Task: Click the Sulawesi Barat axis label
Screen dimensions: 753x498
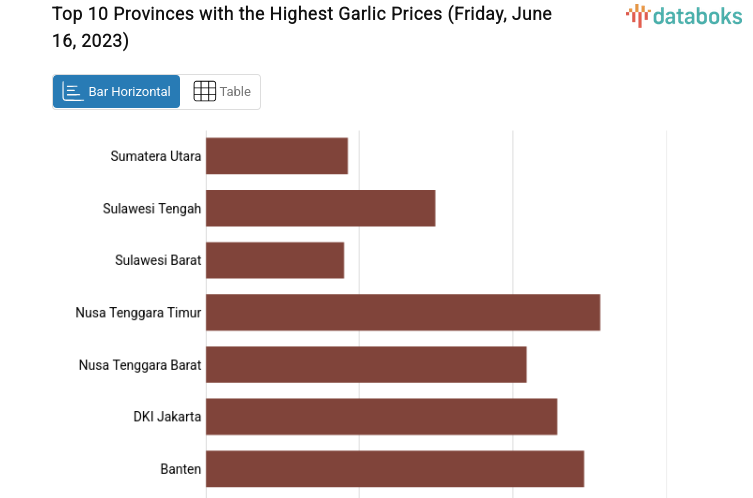Action: [158, 260]
